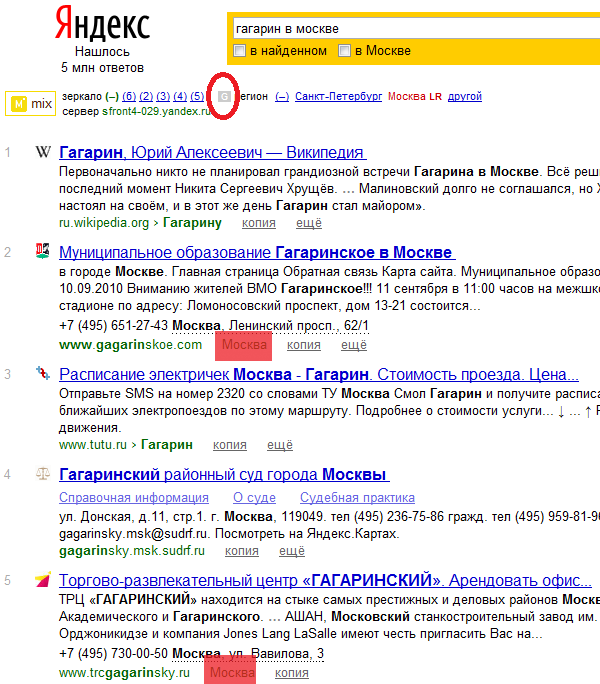Click the Яндекс logo
Viewport: 600px width, 684px height.
(x=103, y=23)
